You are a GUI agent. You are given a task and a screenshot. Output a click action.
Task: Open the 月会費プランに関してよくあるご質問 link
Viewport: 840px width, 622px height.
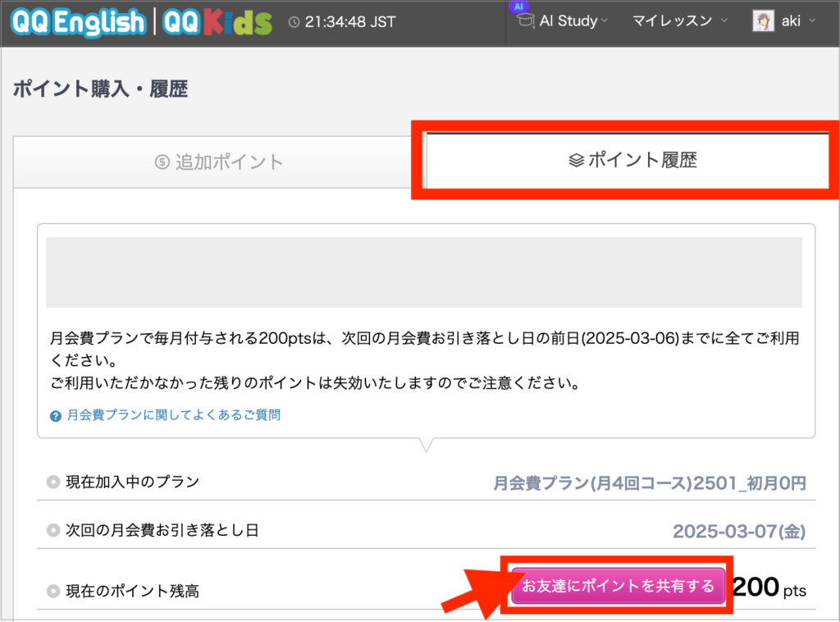pyautogui.click(x=173, y=415)
